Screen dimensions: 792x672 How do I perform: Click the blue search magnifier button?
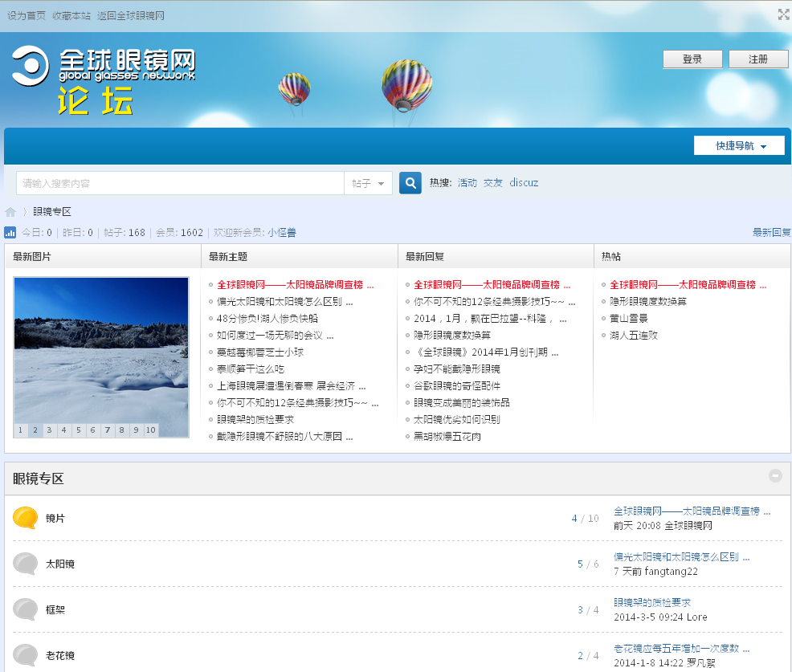click(410, 183)
